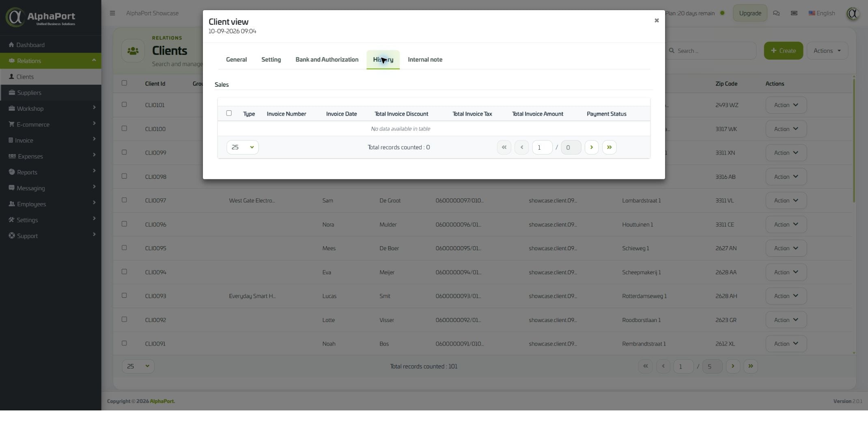Click the Sales table current page number field
Image resolution: width=868 pixels, height=438 pixels.
(542, 147)
